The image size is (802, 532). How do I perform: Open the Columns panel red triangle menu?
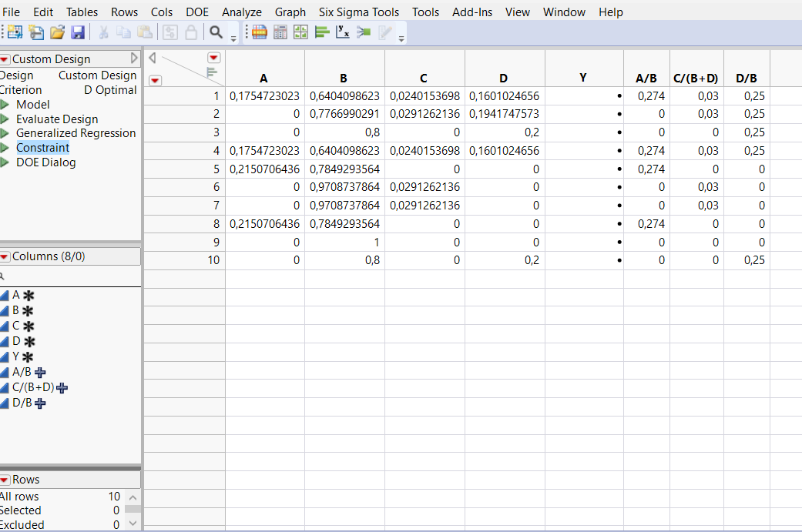pyautogui.click(x=6, y=256)
